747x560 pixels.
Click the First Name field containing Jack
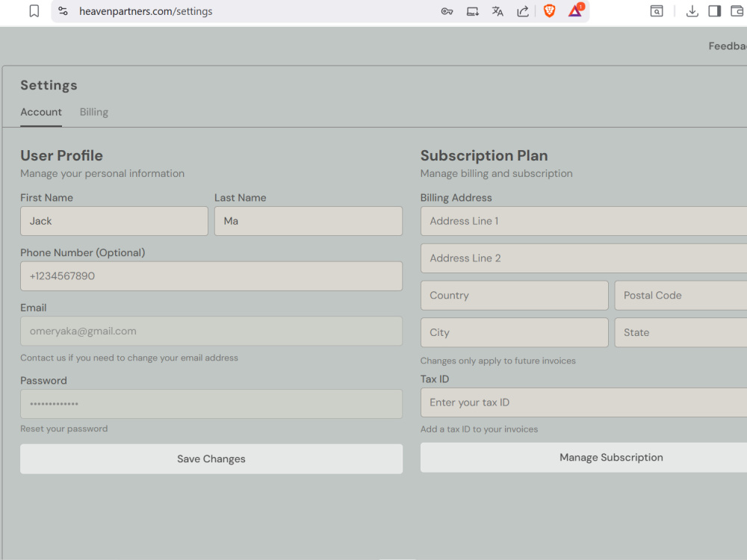pos(114,221)
